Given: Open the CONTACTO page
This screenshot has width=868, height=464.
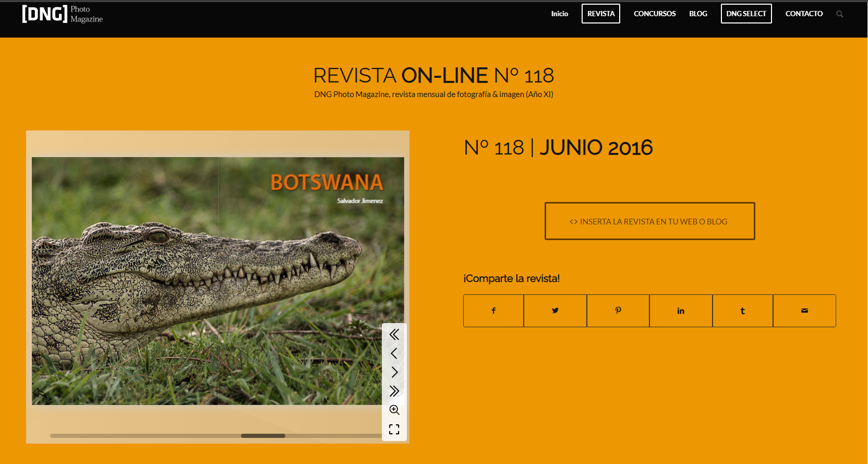Looking at the screenshot, I should 804,14.
